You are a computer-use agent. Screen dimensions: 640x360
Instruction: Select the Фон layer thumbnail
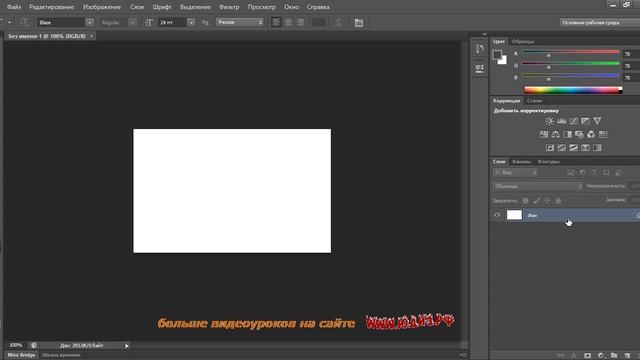click(x=514, y=215)
